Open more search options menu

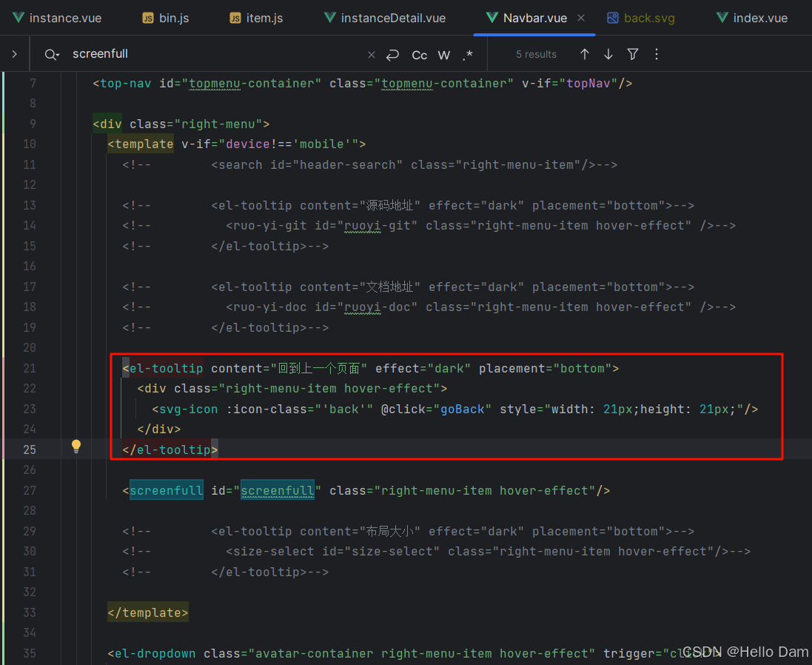[x=656, y=54]
